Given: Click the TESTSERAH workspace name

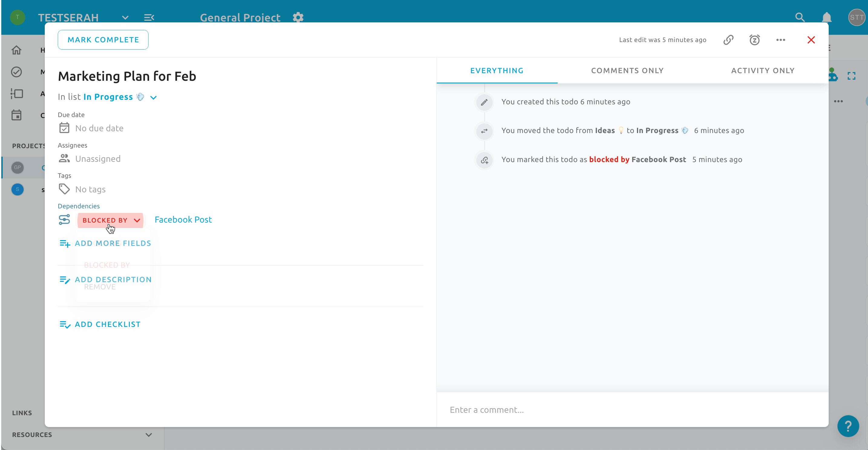Looking at the screenshot, I should pyautogui.click(x=68, y=18).
